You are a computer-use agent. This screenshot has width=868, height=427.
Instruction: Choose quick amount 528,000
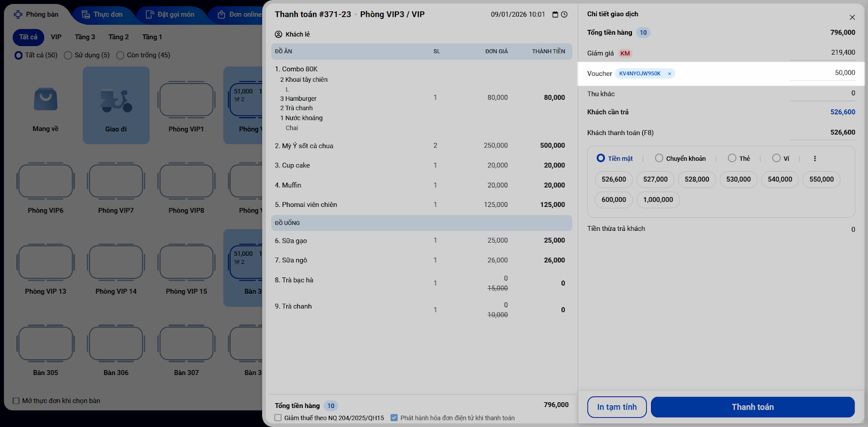point(697,179)
